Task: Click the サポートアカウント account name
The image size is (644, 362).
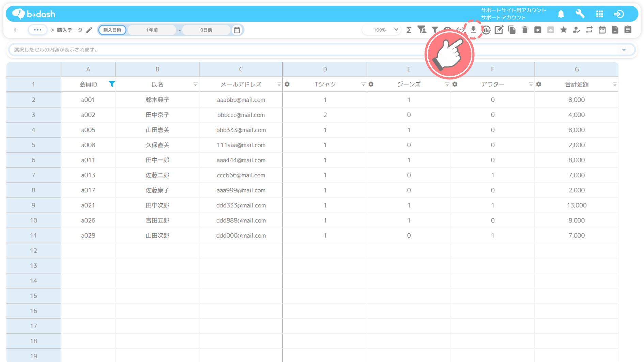Action: click(503, 17)
